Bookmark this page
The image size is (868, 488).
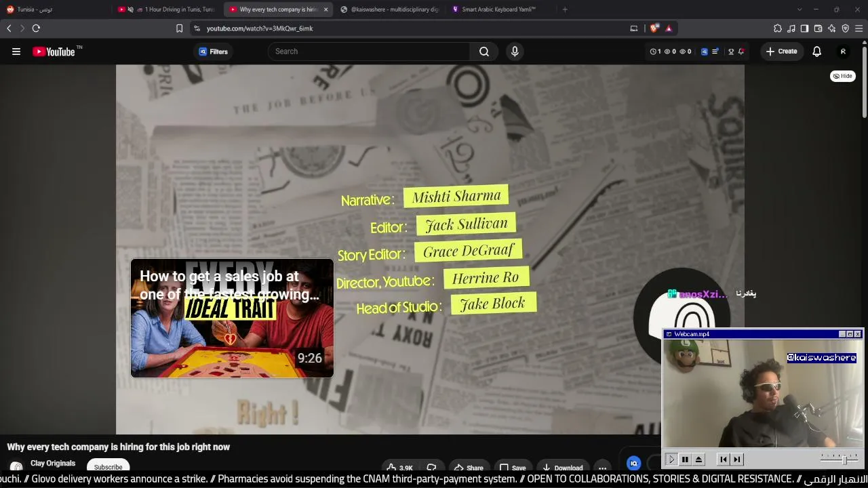(x=179, y=28)
